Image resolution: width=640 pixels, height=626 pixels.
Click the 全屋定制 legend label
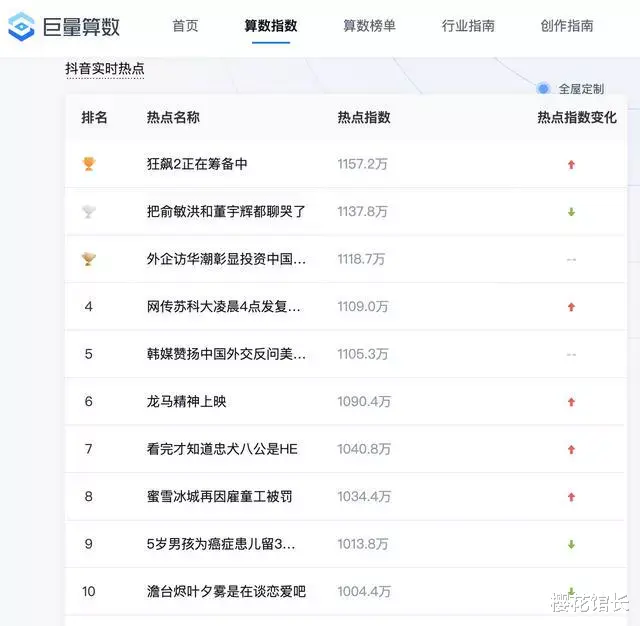581,89
